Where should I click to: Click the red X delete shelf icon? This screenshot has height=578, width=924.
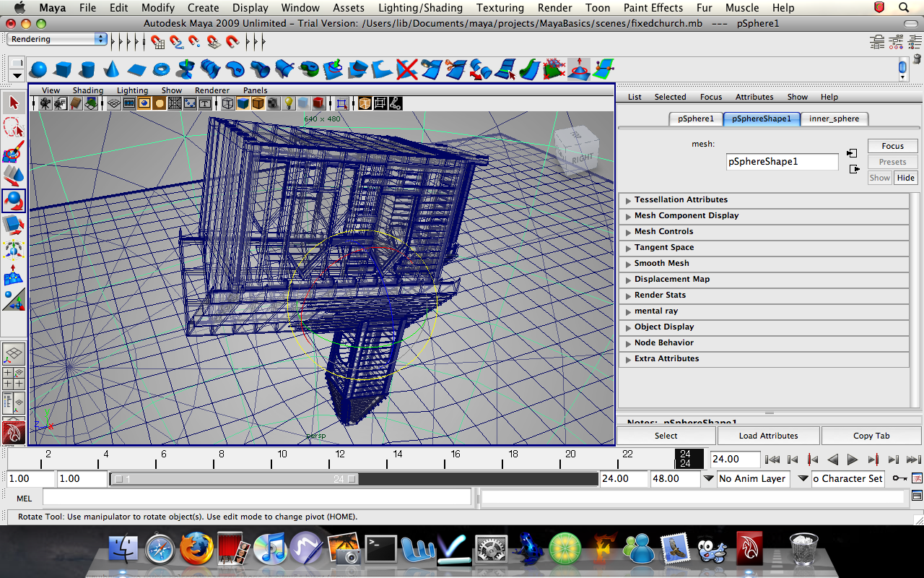[407, 69]
